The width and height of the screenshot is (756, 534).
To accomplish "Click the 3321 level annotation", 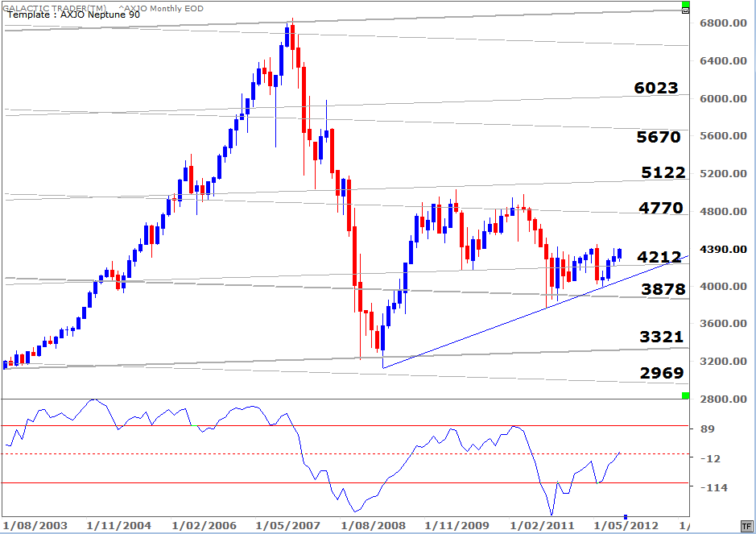I will pyautogui.click(x=662, y=337).
